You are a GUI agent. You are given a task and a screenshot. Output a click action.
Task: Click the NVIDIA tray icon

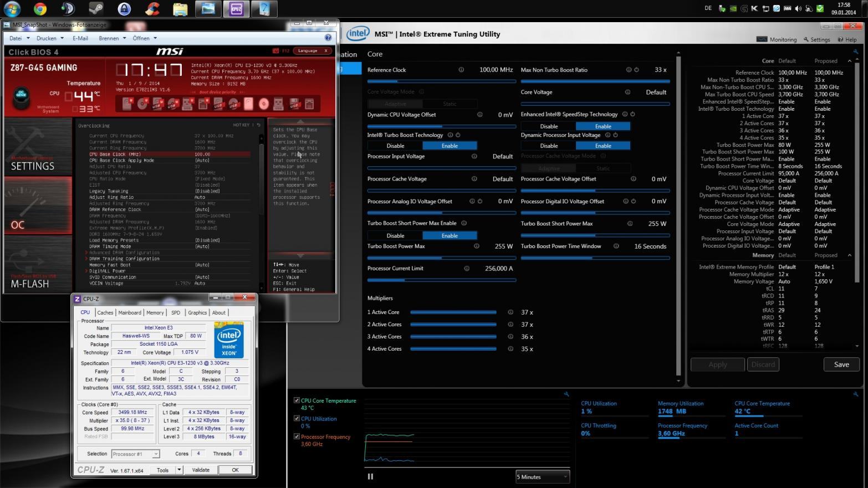click(x=734, y=8)
